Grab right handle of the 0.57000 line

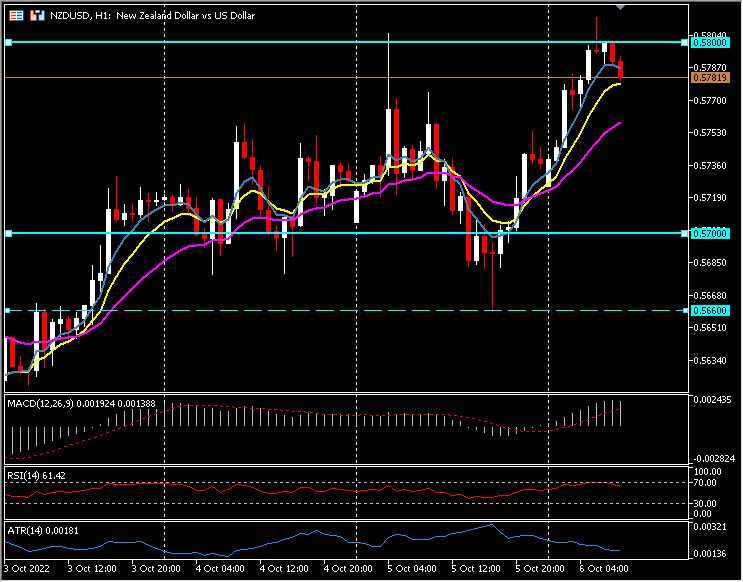coord(685,233)
